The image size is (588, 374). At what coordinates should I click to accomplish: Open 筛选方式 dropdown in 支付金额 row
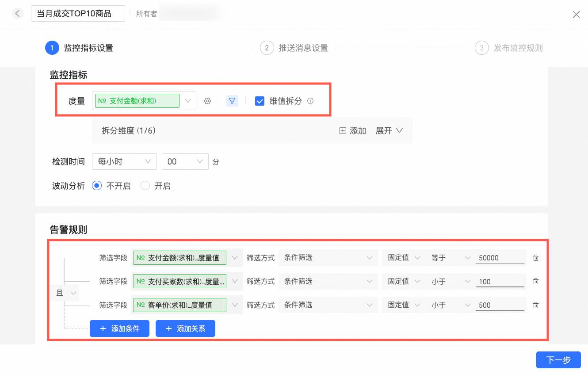(328, 258)
